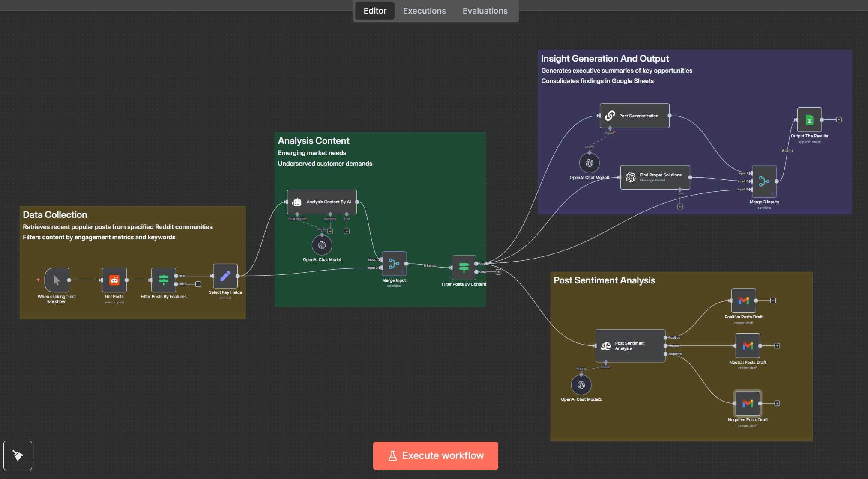The image size is (868, 479).
Task: Click the Negative Posts Draft Gmail node
Action: (x=748, y=403)
